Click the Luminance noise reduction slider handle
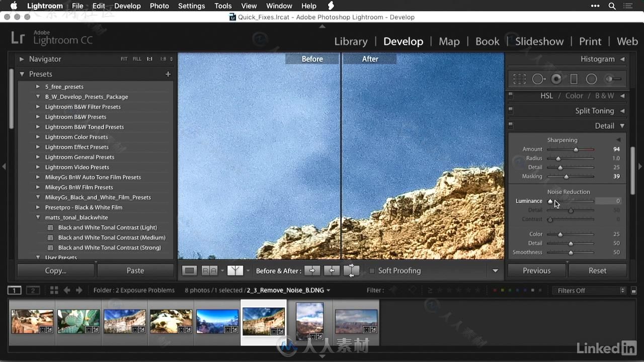 point(550,201)
